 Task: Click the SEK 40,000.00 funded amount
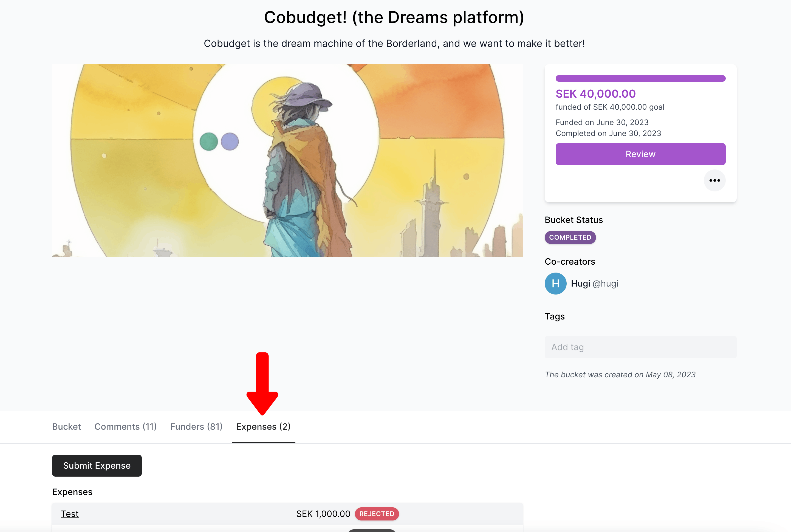(595, 94)
